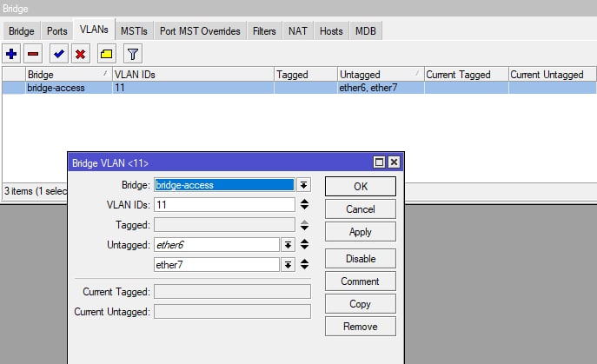The width and height of the screenshot is (597, 364).
Task: Open the ether6 Untagged dropdown arrow
Action: click(x=289, y=245)
